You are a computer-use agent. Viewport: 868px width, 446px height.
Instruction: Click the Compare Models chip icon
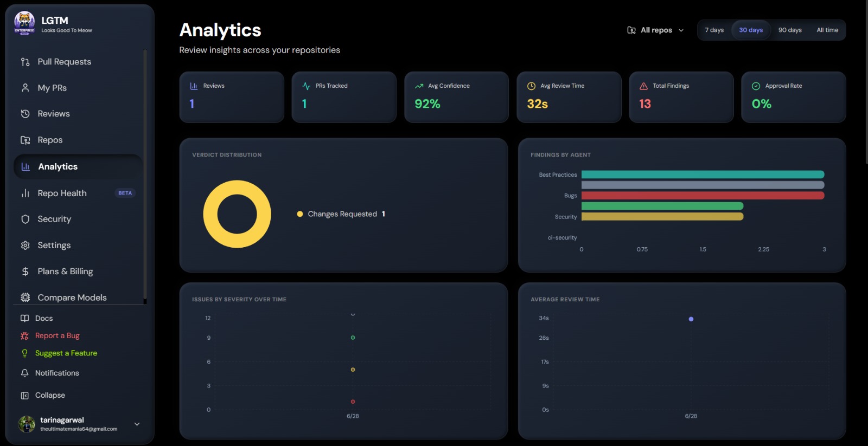click(x=25, y=298)
